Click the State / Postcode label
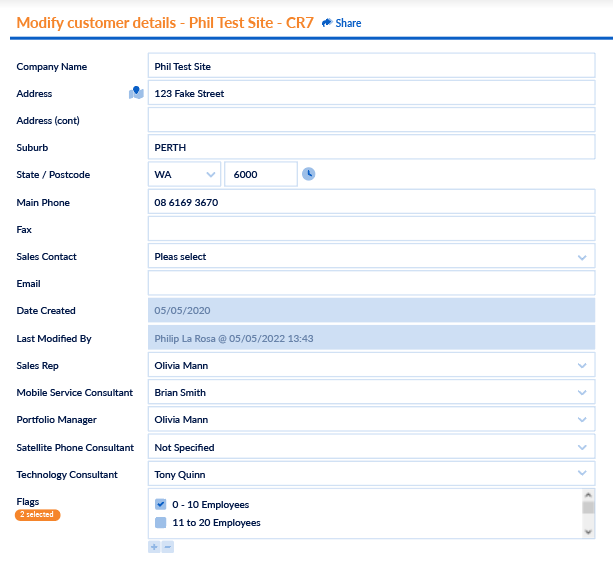Screen dimensions: 613x563 pos(53,175)
